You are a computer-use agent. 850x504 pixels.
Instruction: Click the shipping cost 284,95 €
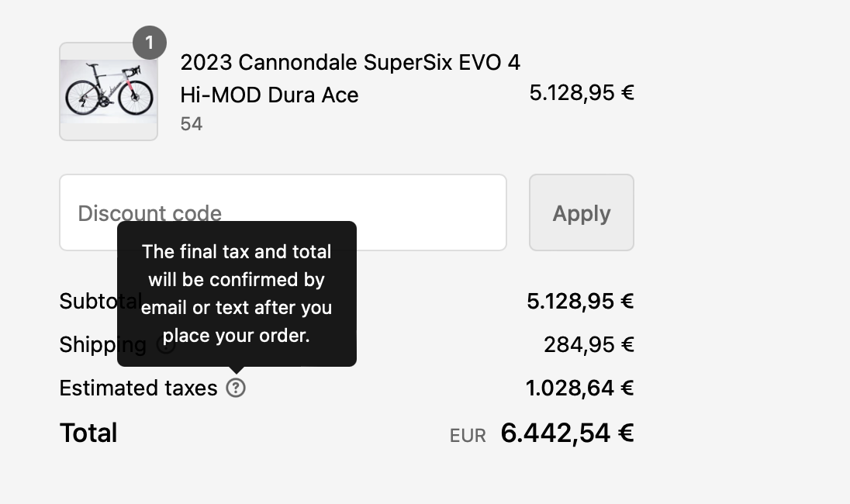click(589, 344)
